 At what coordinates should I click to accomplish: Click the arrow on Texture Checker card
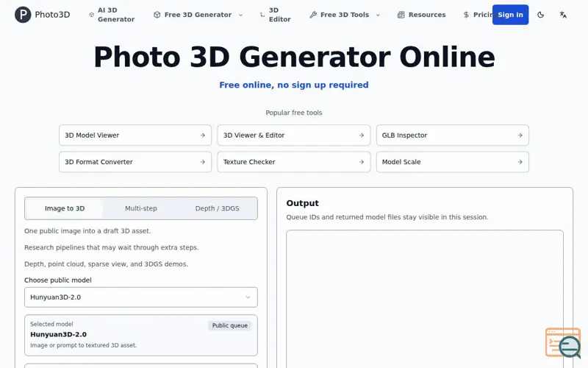pyautogui.click(x=362, y=162)
